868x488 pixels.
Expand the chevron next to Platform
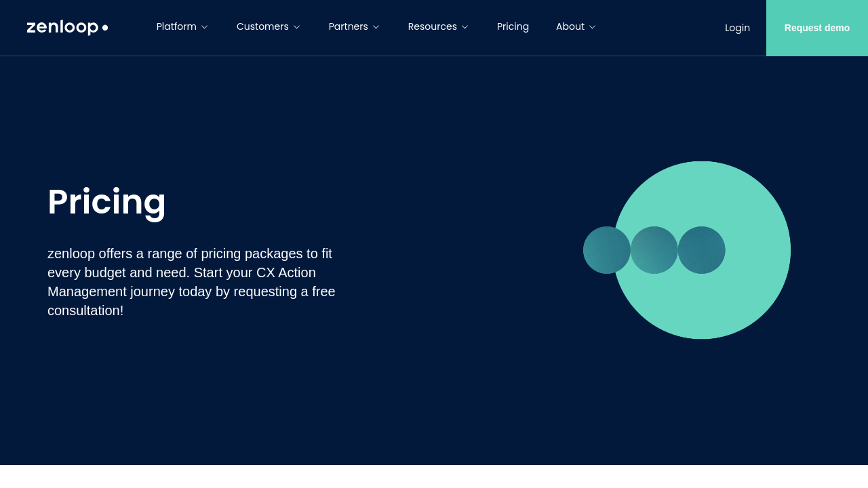[204, 27]
